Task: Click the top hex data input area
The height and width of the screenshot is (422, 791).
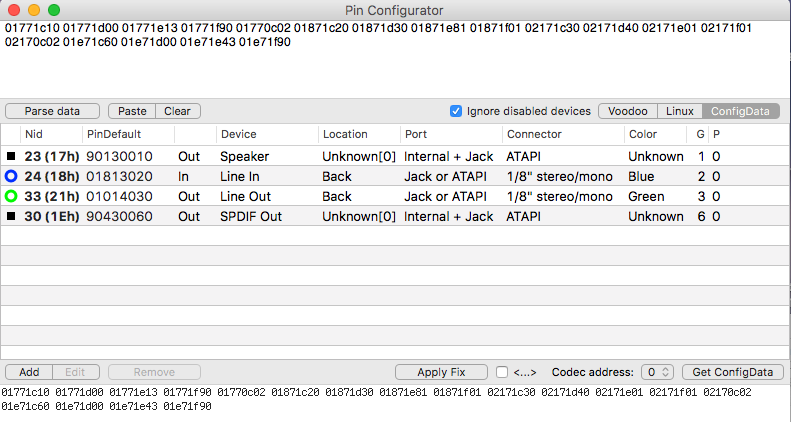Action: (x=395, y=60)
